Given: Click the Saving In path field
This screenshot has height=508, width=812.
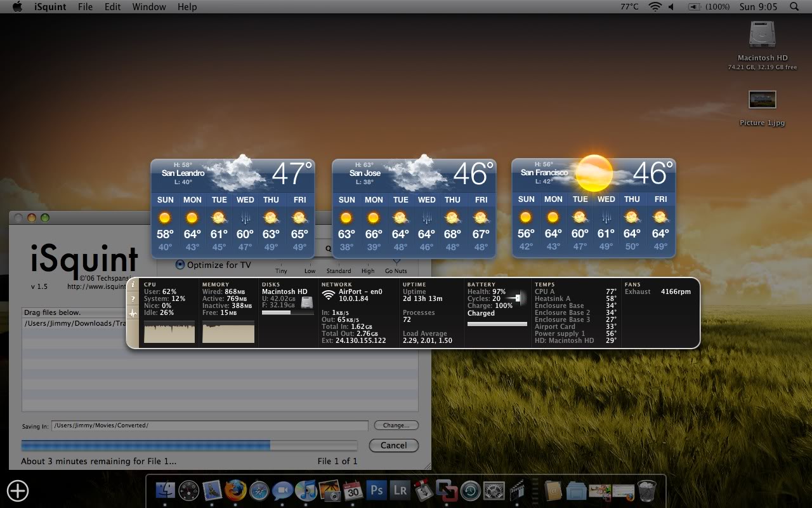Looking at the screenshot, I should coord(209,425).
